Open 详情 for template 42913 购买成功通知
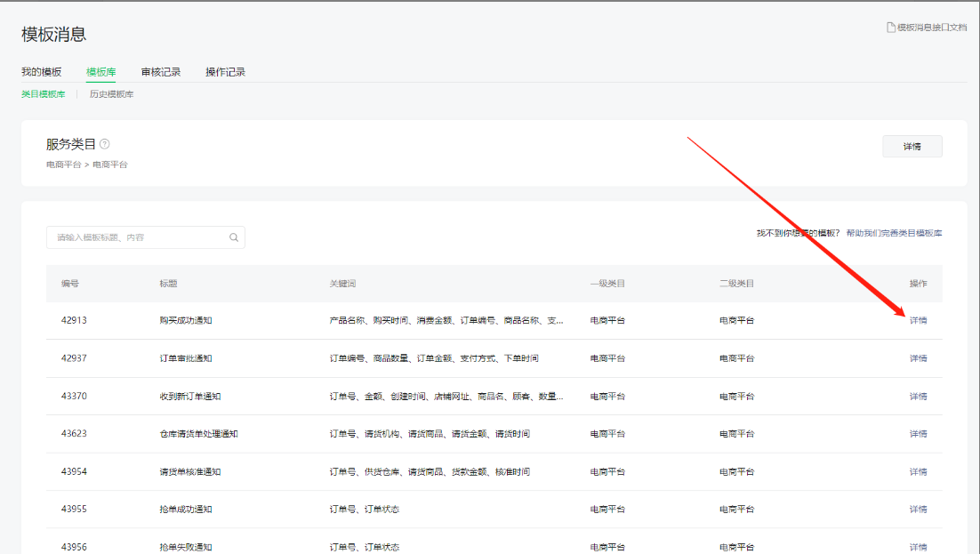 point(918,320)
